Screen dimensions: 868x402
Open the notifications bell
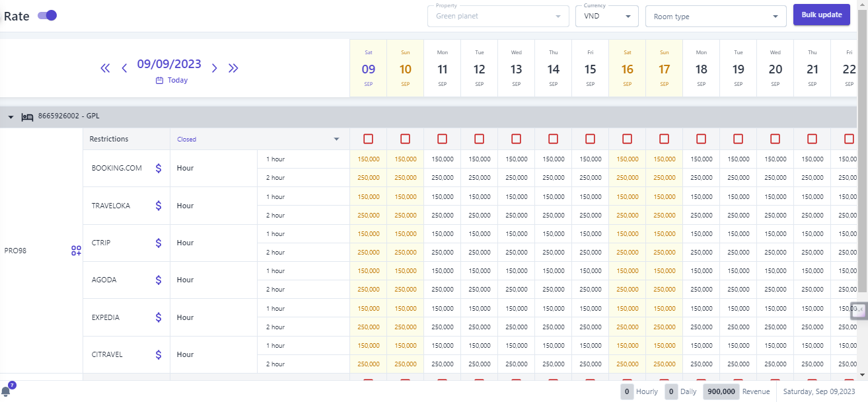pos(6,391)
